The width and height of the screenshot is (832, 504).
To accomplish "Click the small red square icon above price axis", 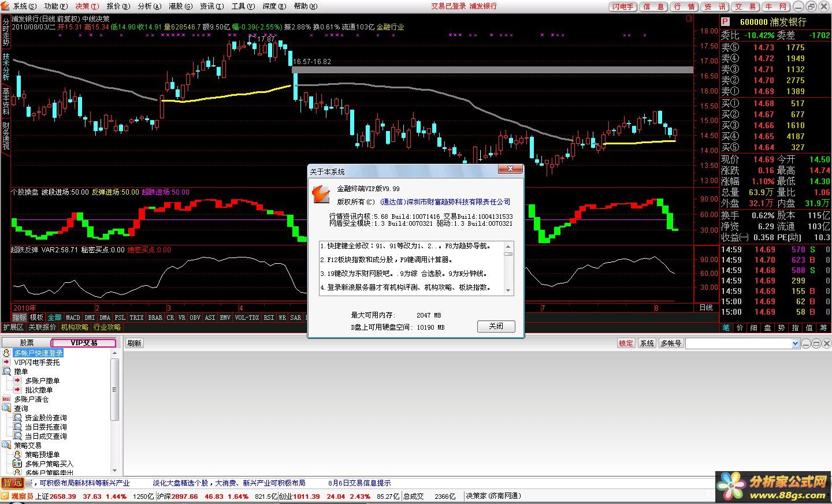I will point(689,18).
